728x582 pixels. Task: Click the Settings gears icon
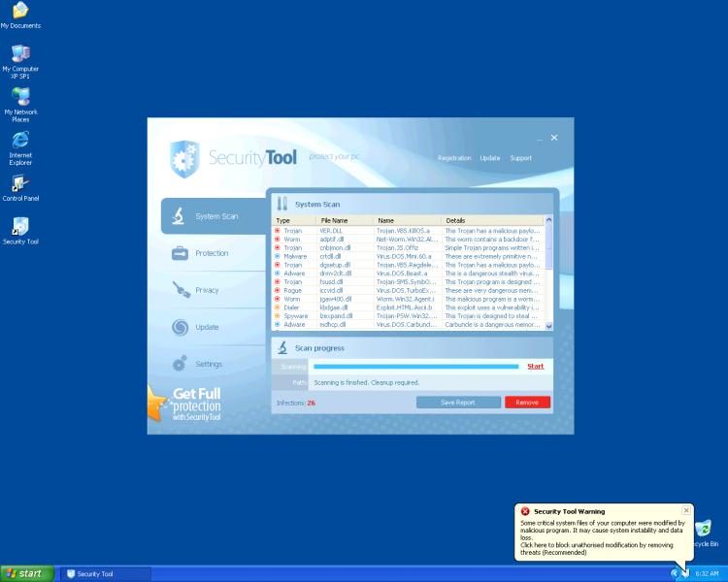tap(180, 364)
